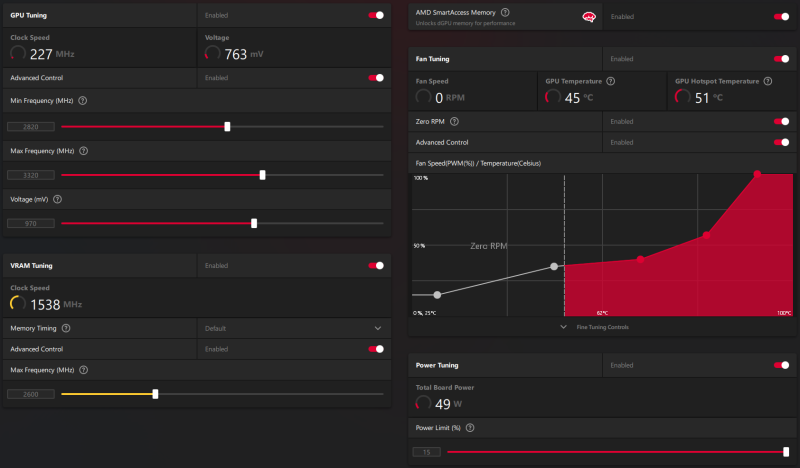Screen dimensions: 800x468
Task: Click the GPU Tuning section title
Action: click(x=29, y=15)
